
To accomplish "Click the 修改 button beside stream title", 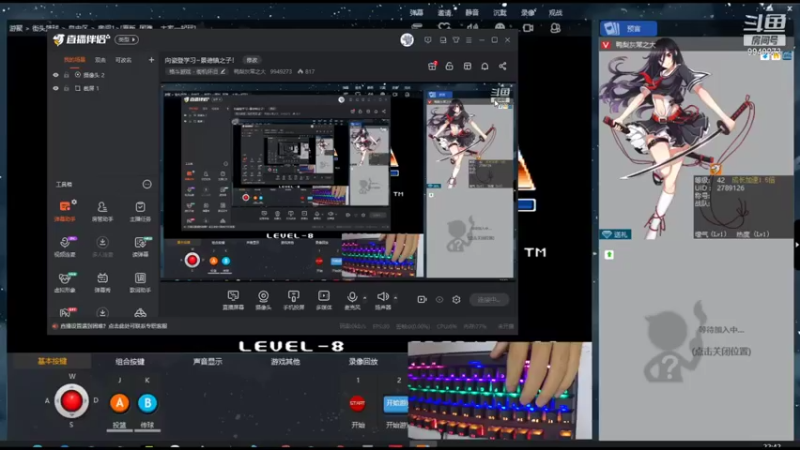I will pyautogui.click(x=252, y=60).
